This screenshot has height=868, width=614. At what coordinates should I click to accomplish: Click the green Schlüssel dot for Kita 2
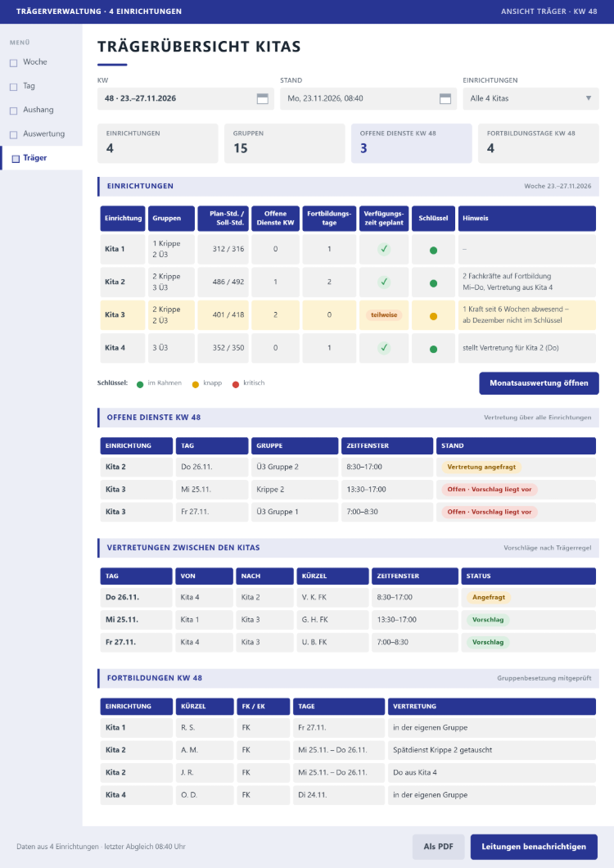pos(434,283)
